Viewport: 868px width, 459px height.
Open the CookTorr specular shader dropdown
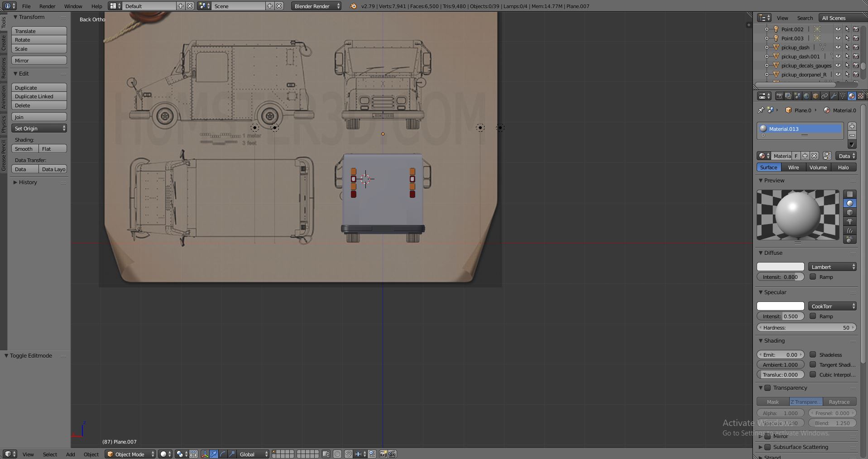coord(832,306)
